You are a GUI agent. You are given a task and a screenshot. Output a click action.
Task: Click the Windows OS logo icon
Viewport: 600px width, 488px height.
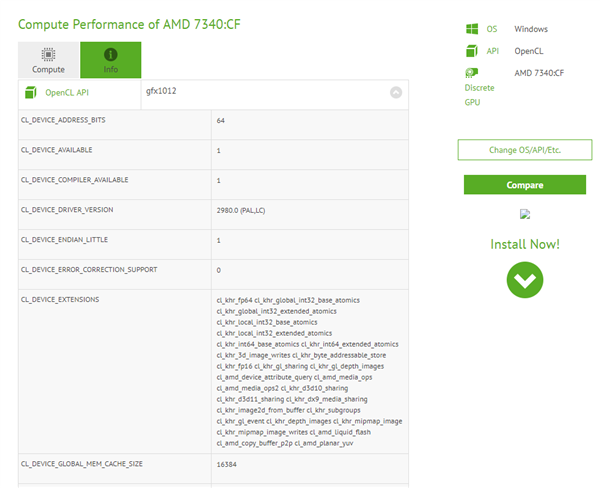click(472, 29)
